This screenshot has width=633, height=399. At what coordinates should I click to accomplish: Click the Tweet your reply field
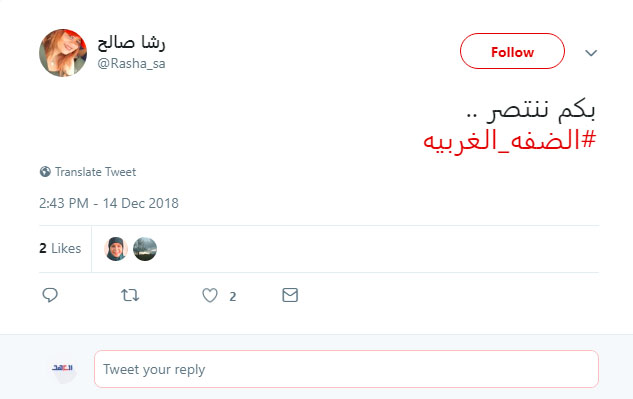coord(346,369)
